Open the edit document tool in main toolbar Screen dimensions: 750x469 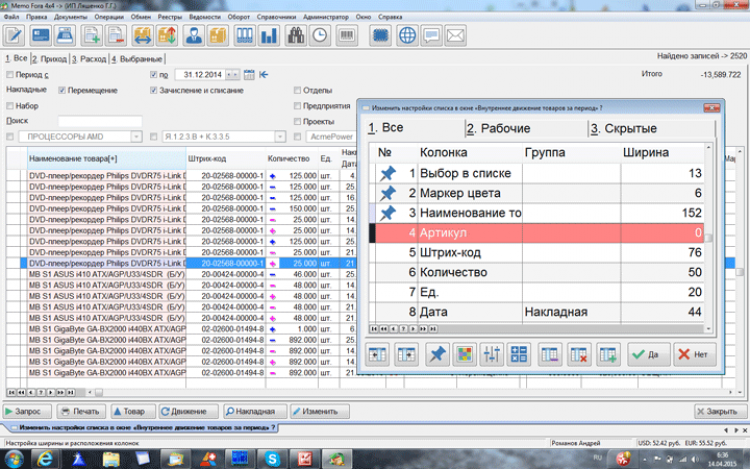14,35
